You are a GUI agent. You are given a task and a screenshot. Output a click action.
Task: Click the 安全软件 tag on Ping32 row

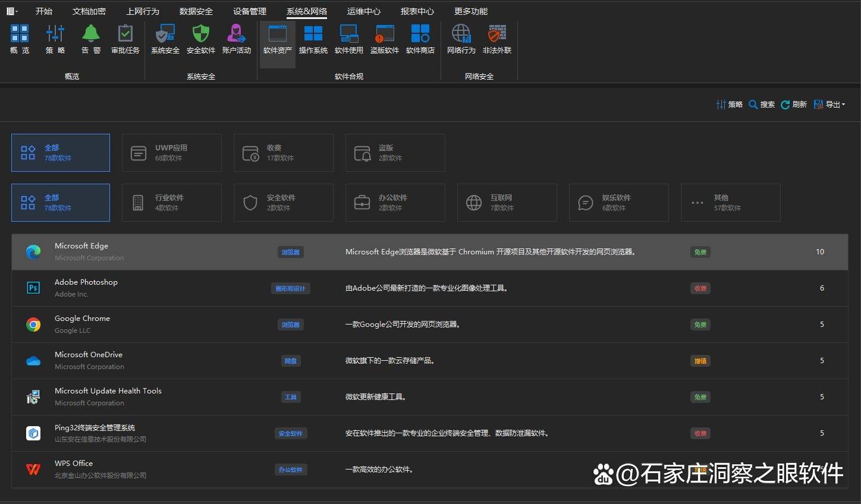[291, 433]
